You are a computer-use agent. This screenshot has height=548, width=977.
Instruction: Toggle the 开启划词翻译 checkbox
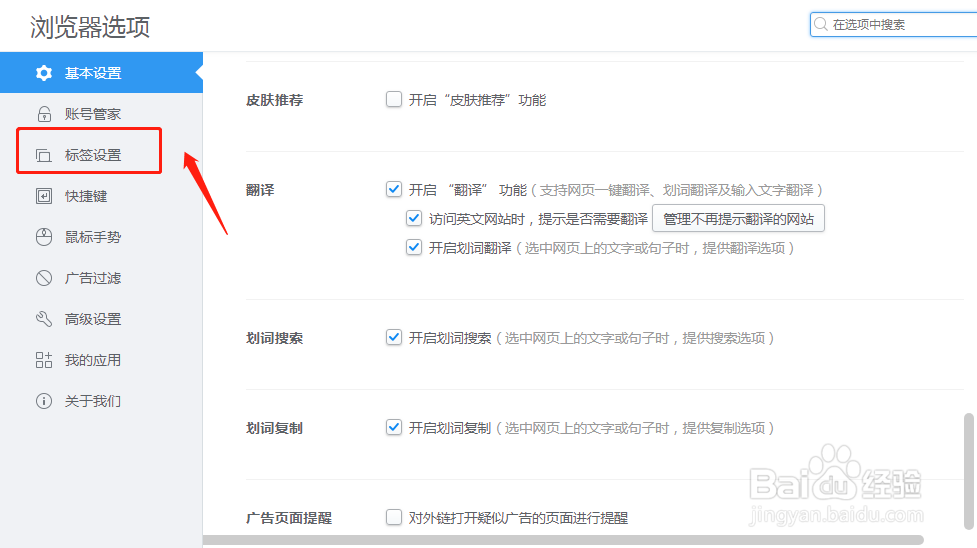414,247
